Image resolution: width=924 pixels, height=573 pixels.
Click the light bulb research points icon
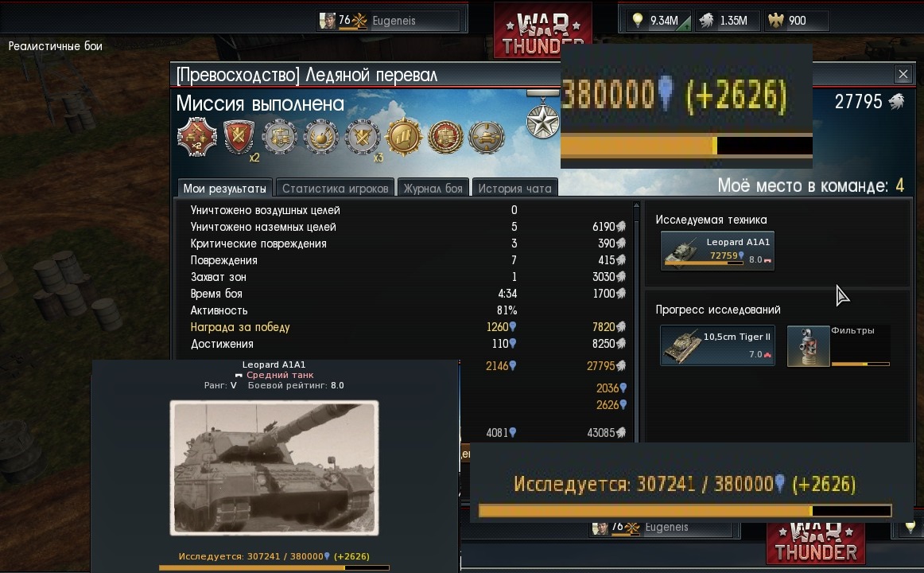click(x=638, y=20)
